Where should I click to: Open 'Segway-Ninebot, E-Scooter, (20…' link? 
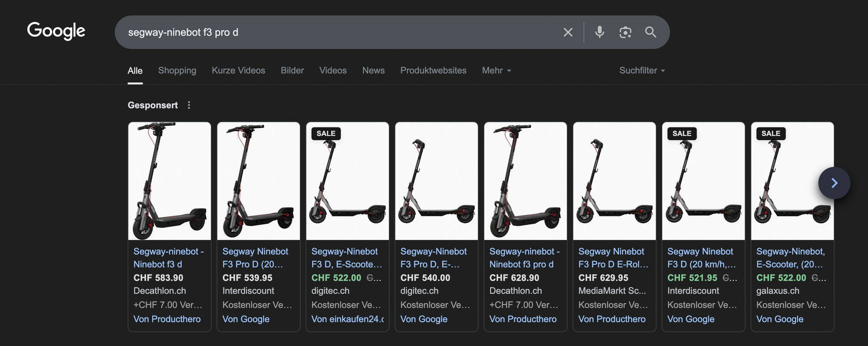[790, 258]
